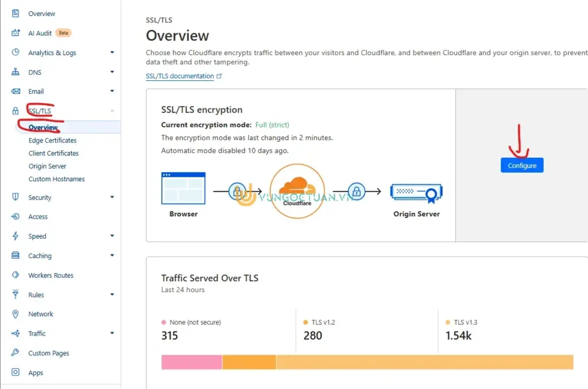Expand the Caching dropdown arrow

pyautogui.click(x=112, y=255)
